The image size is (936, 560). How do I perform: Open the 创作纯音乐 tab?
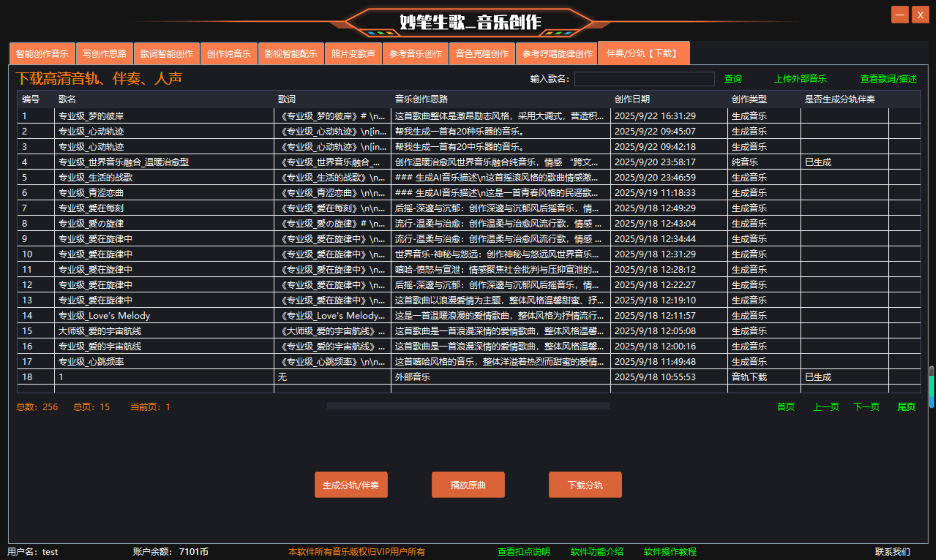point(228,54)
